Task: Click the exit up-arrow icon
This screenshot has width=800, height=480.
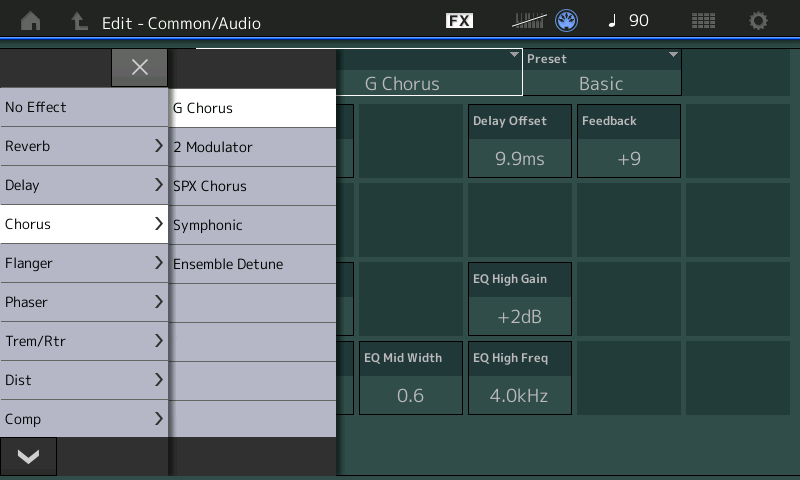Action: pos(78,21)
